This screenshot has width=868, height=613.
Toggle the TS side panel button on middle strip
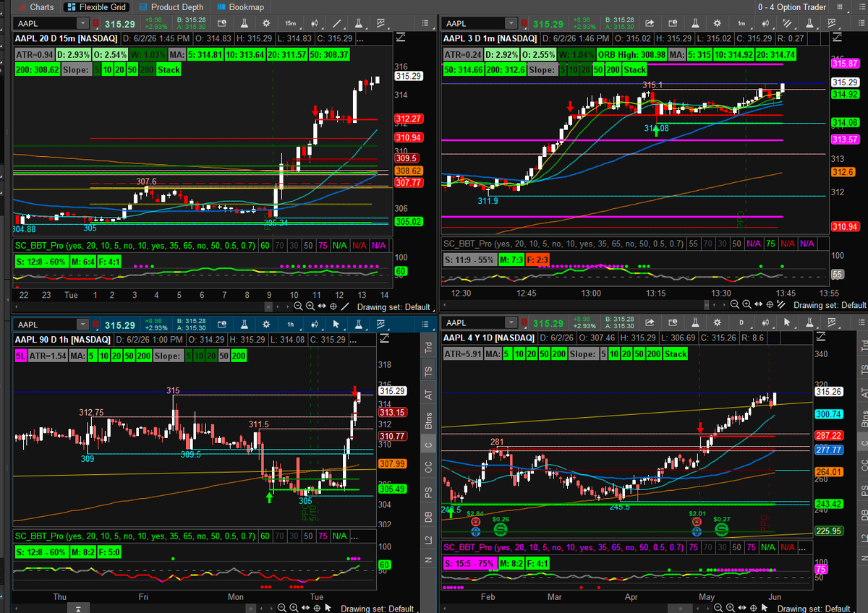428,371
